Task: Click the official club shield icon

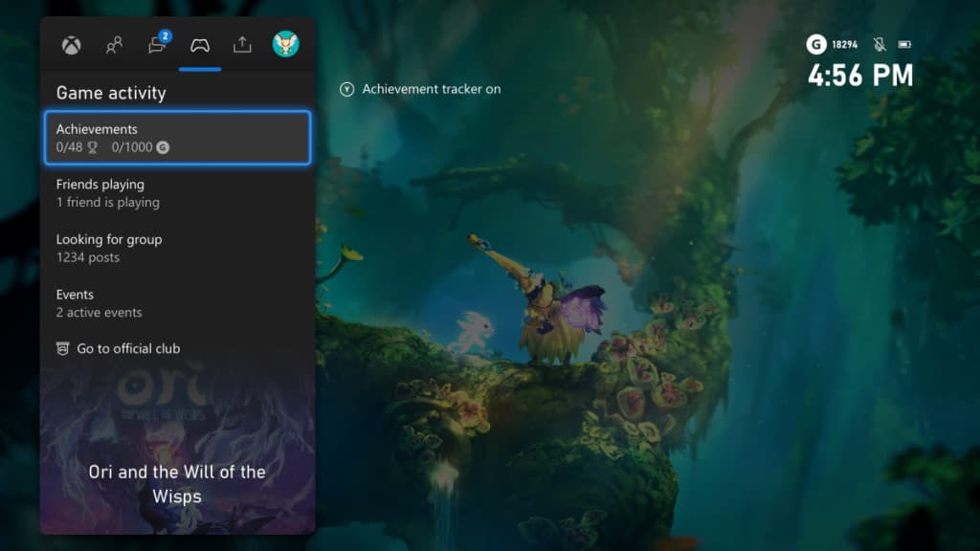Action: (62, 348)
